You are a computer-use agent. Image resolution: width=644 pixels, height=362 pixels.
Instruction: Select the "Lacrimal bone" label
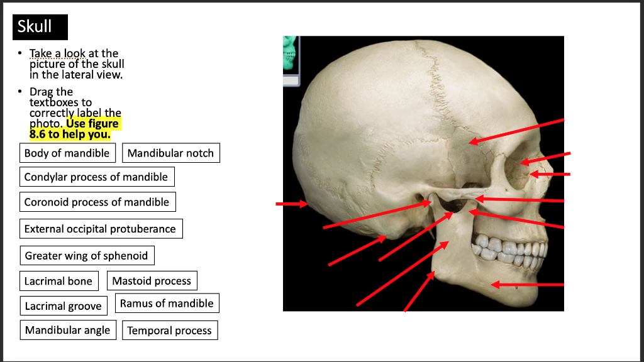58,280
